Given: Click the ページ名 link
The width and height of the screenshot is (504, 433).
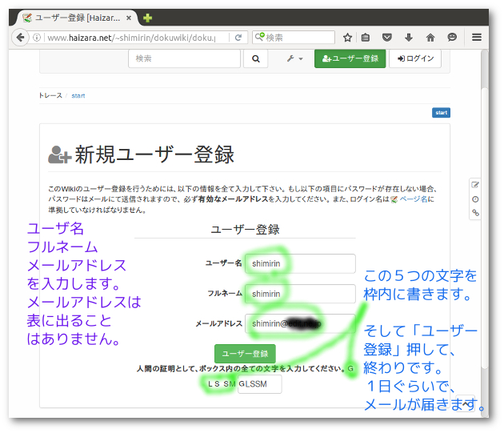Looking at the screenshot, I should pos(416,199).
